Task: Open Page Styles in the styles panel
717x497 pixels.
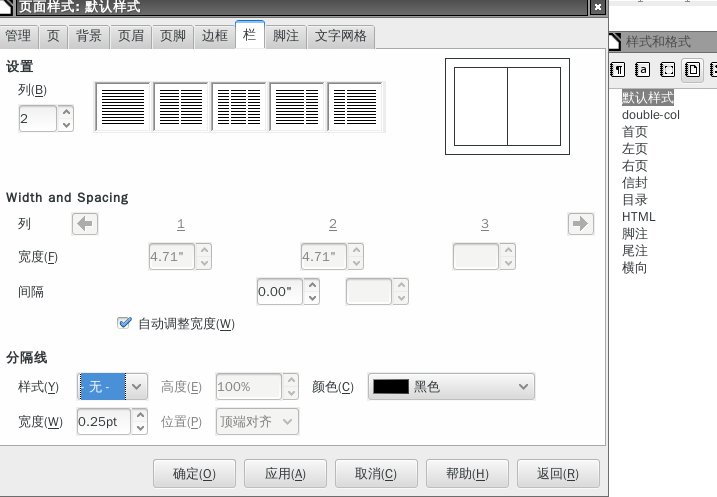Action: tap(692, 70)
